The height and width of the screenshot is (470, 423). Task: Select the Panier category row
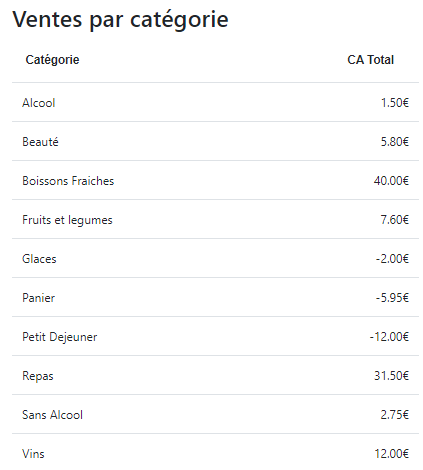coord(215,297)
